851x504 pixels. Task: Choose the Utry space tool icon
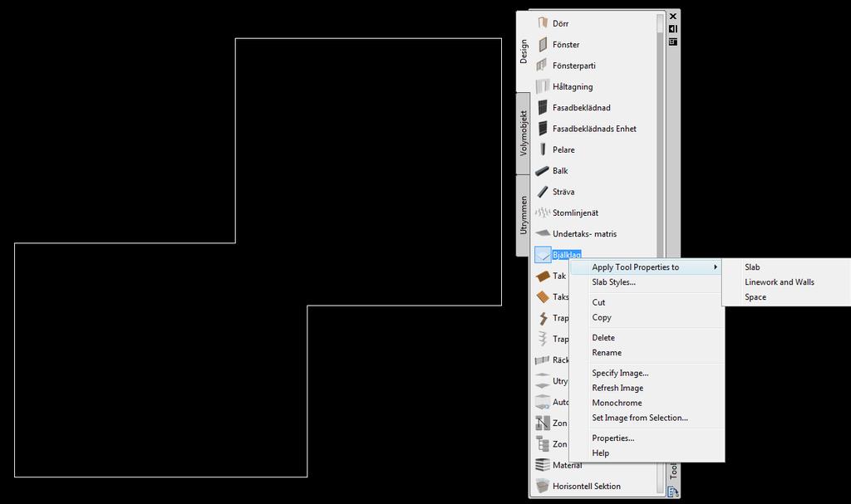(542, 381)
